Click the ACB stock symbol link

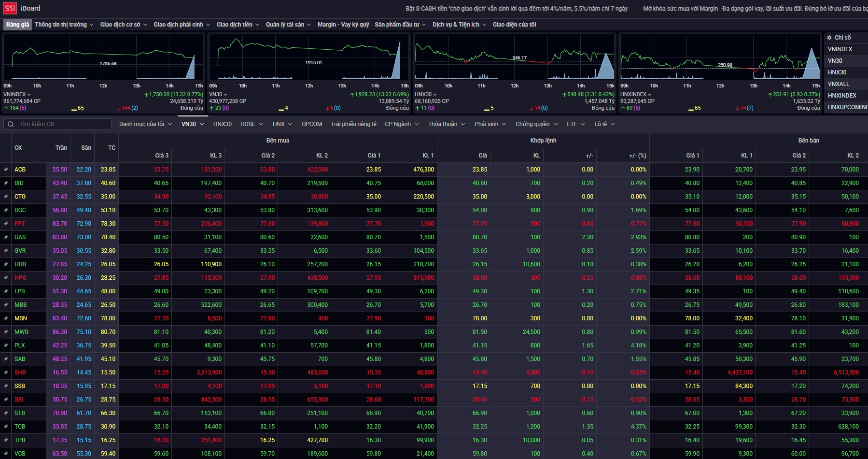(20, 170)
